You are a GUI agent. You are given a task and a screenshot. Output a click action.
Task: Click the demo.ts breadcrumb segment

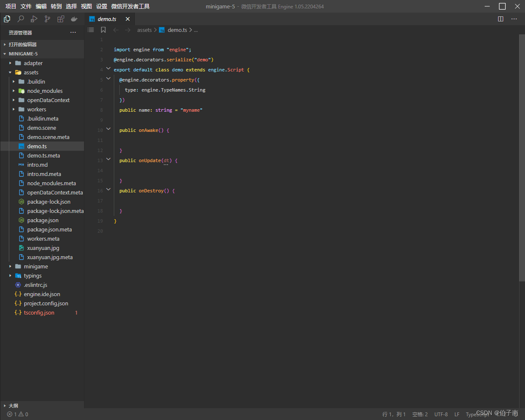[x=177, y=30]
